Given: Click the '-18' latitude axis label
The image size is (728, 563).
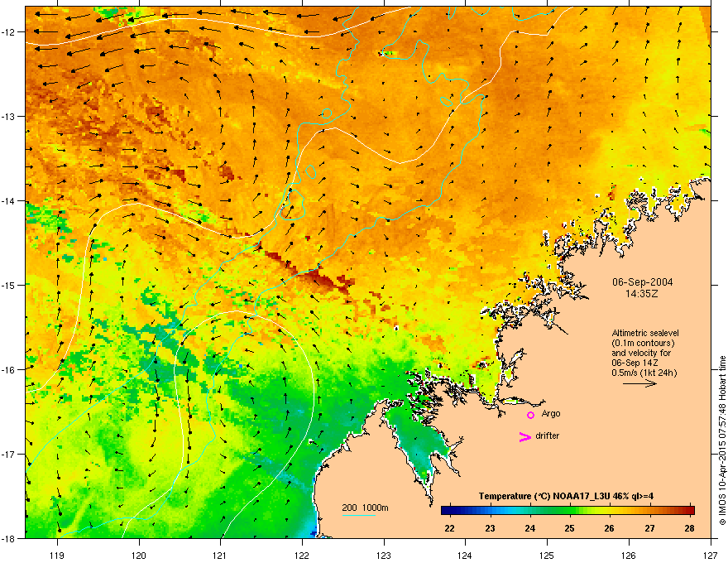Looking at the screenshot, I should pos(9,538).
